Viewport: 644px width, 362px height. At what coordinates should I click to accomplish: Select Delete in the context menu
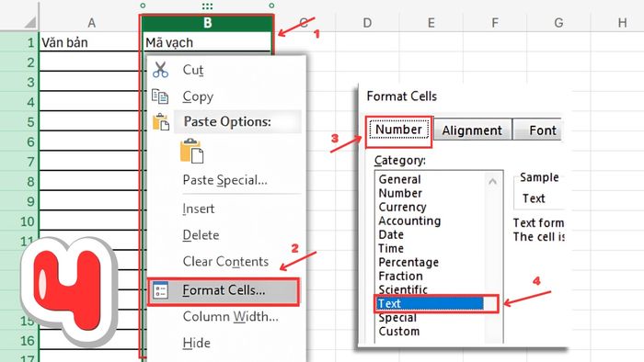coord(201,235)
